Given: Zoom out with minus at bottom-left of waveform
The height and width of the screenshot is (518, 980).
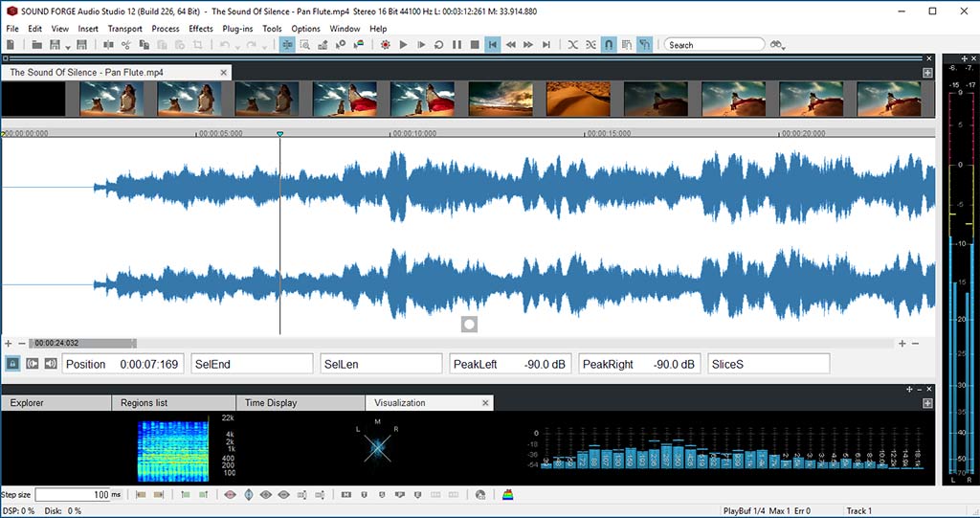Looking at the screenshot, I should click(22, 344).
